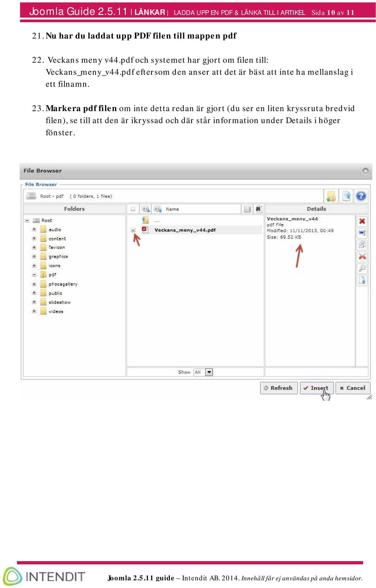Click the '( 0 folders, 1 files)' text
This screenshot has height=588, width=376.
(91, 196)
